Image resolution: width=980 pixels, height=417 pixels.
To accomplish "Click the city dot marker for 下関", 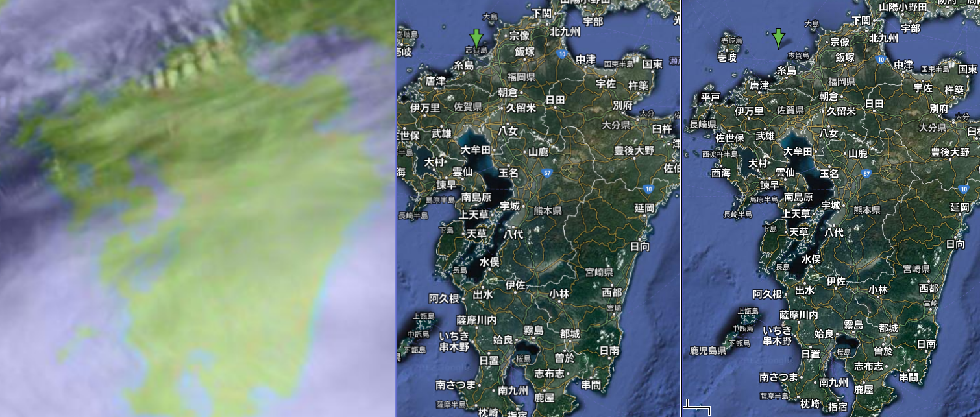I will pyautogui.click(x=556, y=13).
